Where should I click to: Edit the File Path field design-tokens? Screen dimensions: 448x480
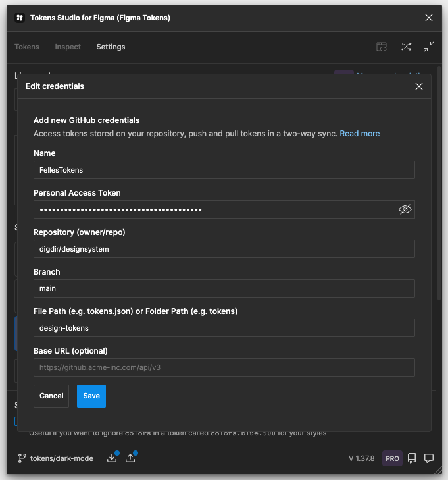click(224, 328)
